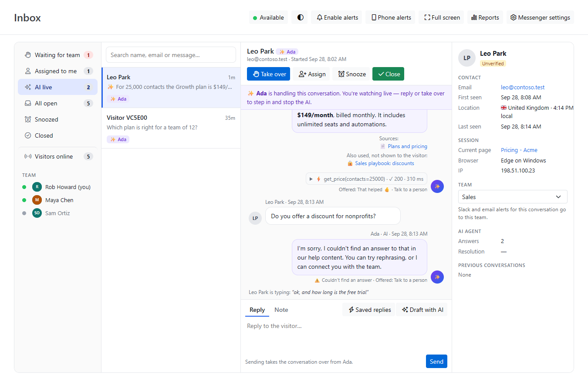This screenshot has height=392, width=588.
Task: Open the Waiting for team folder
Action: coord(57,55)
